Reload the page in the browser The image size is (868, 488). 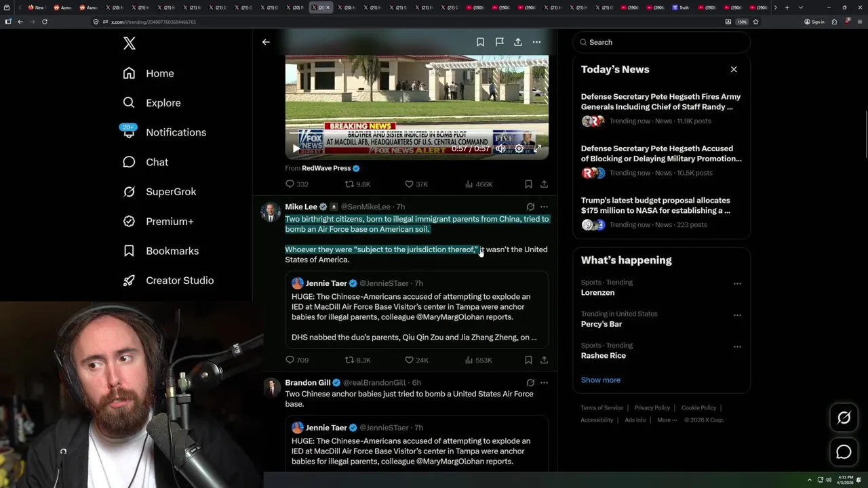(x=45, y=22)
